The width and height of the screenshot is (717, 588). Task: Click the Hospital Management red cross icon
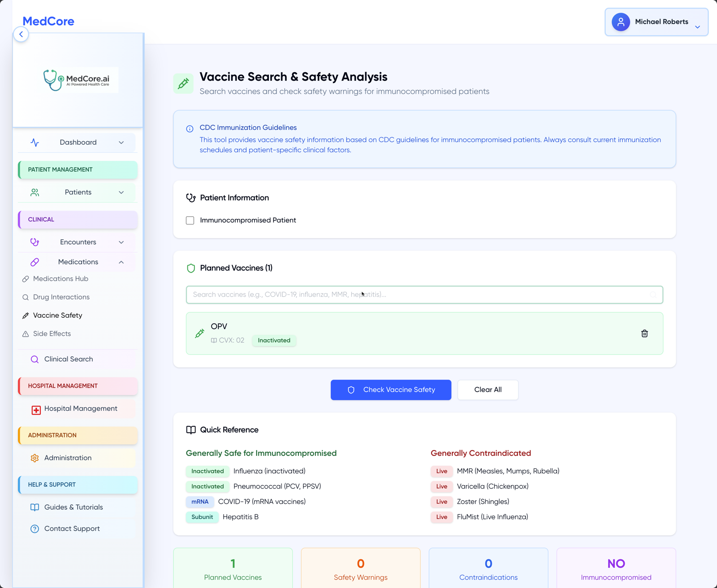tap(36, 410)
